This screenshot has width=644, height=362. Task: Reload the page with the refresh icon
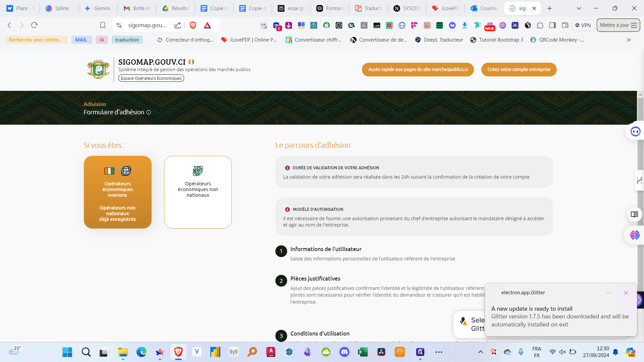click(x=34, y=25)
